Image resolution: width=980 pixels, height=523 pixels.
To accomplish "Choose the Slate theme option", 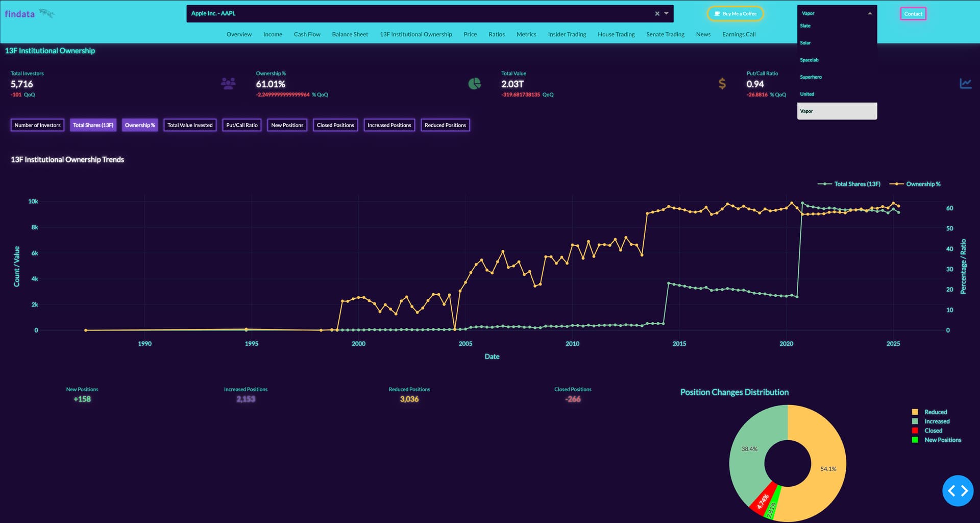I will (x=837, y=26).
